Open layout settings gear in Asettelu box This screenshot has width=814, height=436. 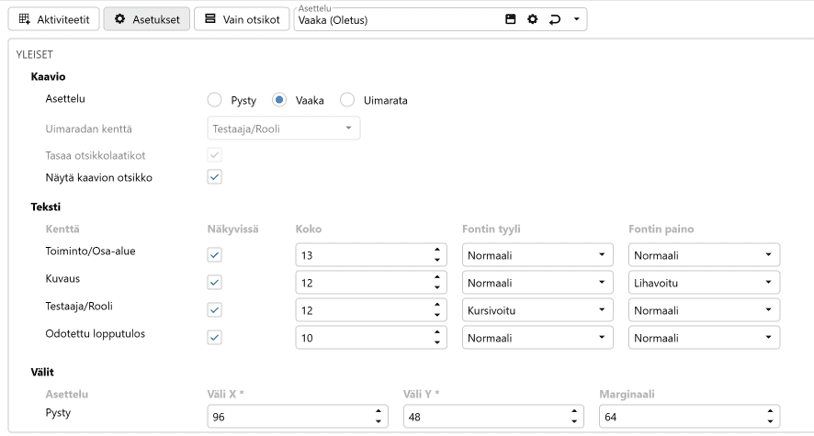pos(532,19)
